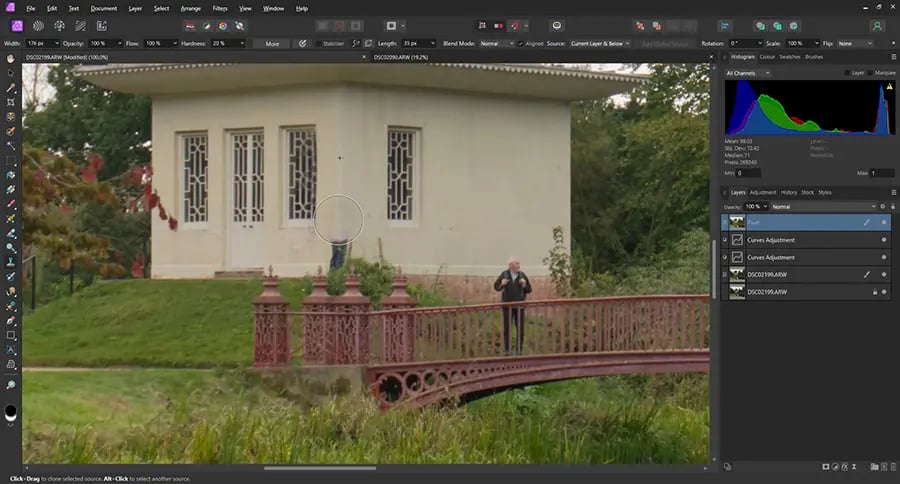
Task: Switch to the Tone Mapping Persona icon
Action: coord(80,26)
